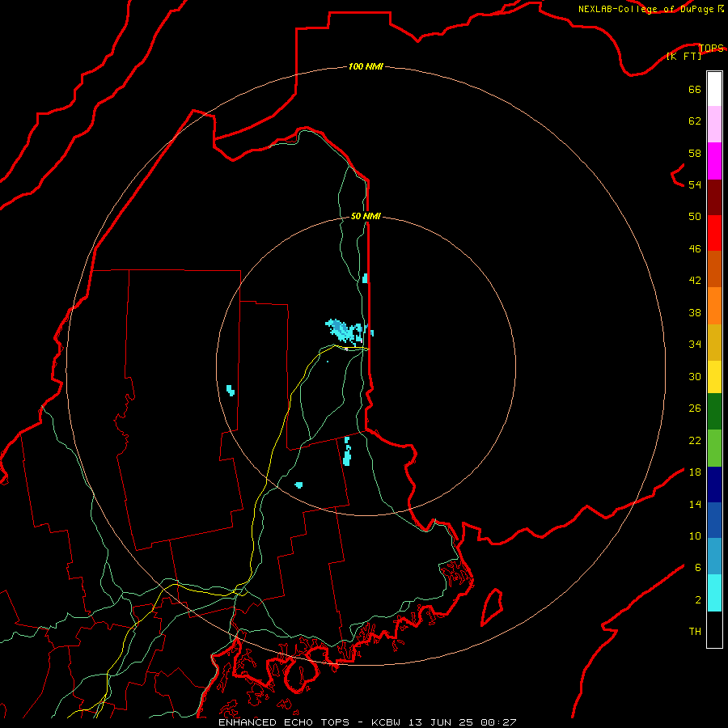Click the '13 JUN 25 00:27' timestamp
Image resolution: width=728 pixels, height=728 pixels.
[463, 722]
